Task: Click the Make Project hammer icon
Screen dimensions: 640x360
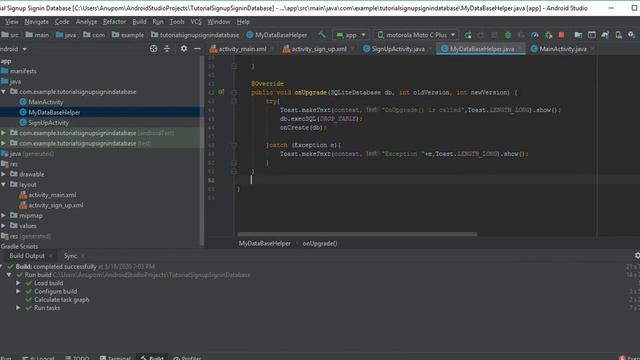Action: tap(322, 35)
